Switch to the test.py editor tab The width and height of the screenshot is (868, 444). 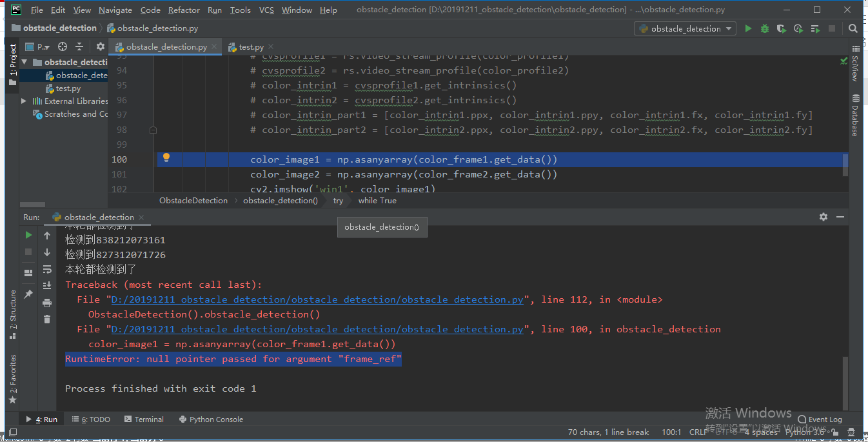point(250,46)
